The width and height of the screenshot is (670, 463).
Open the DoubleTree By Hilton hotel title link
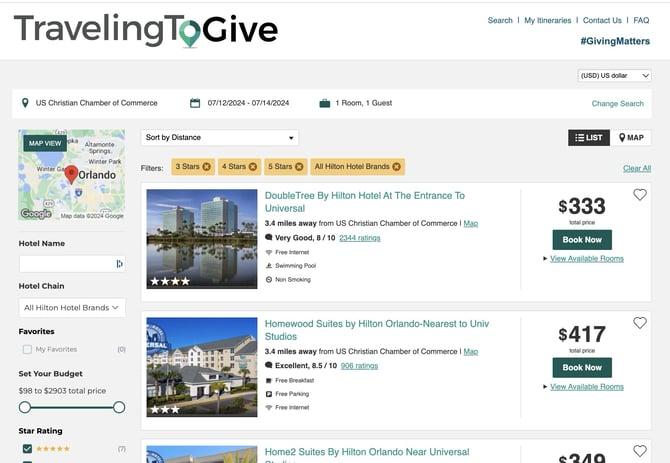364,202
